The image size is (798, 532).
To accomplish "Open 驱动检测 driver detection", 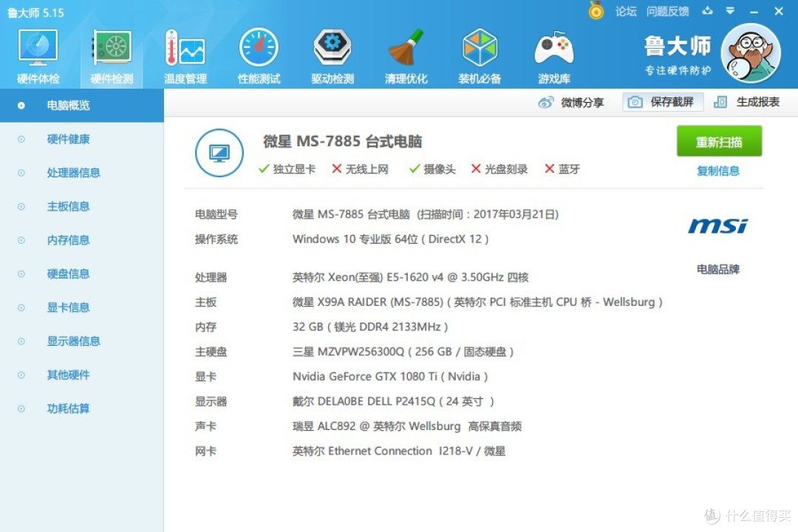I will click(332, 56).
